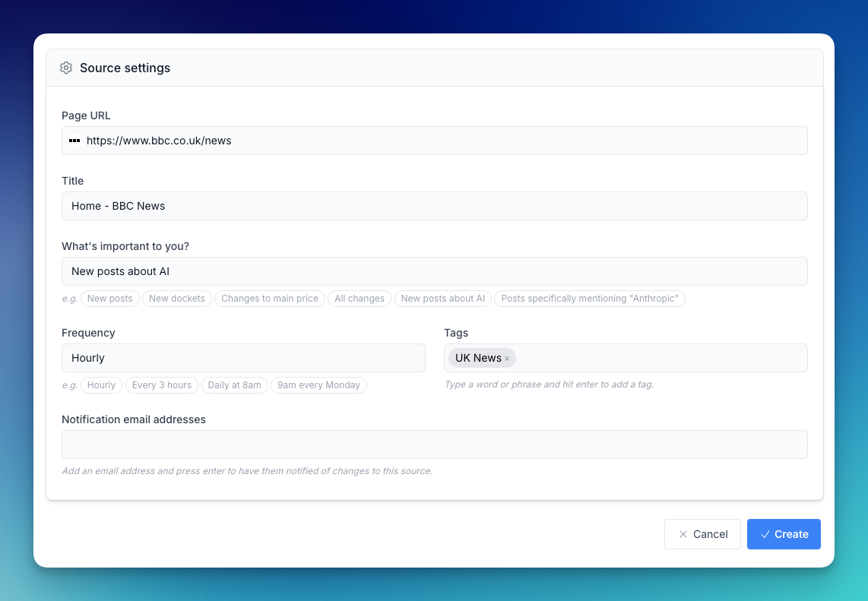The image size is (868, 601).
Task: Select the "New posts" example chip
Action: (x=109, y=299)
